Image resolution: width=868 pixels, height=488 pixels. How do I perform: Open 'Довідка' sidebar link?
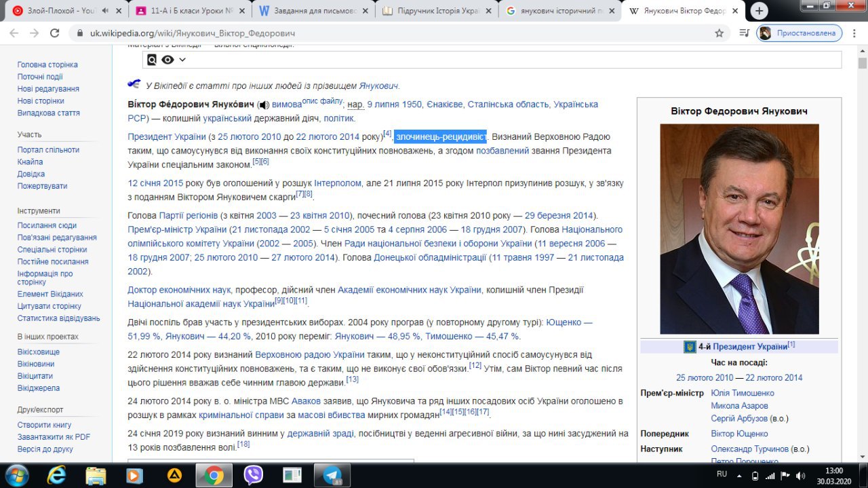pos(31,174)
